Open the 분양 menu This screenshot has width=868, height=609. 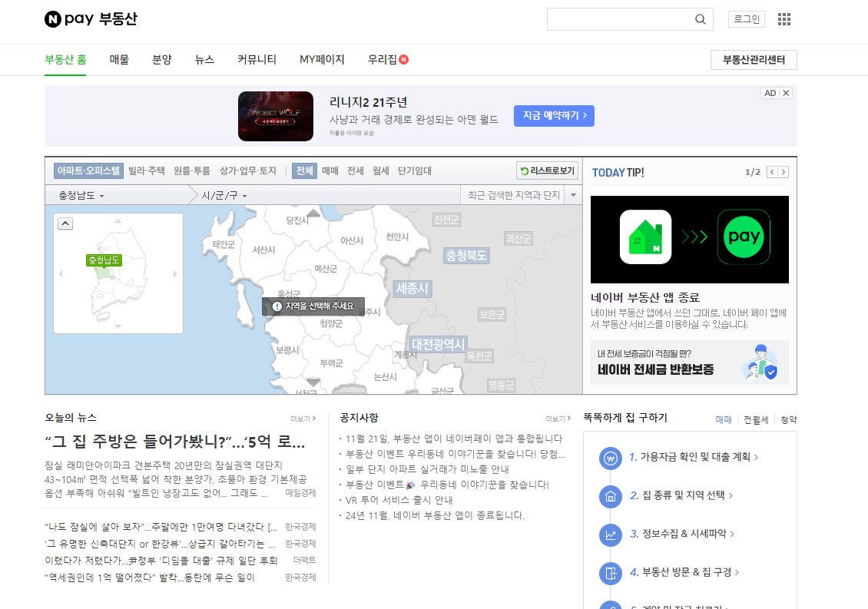click(161, 59)
